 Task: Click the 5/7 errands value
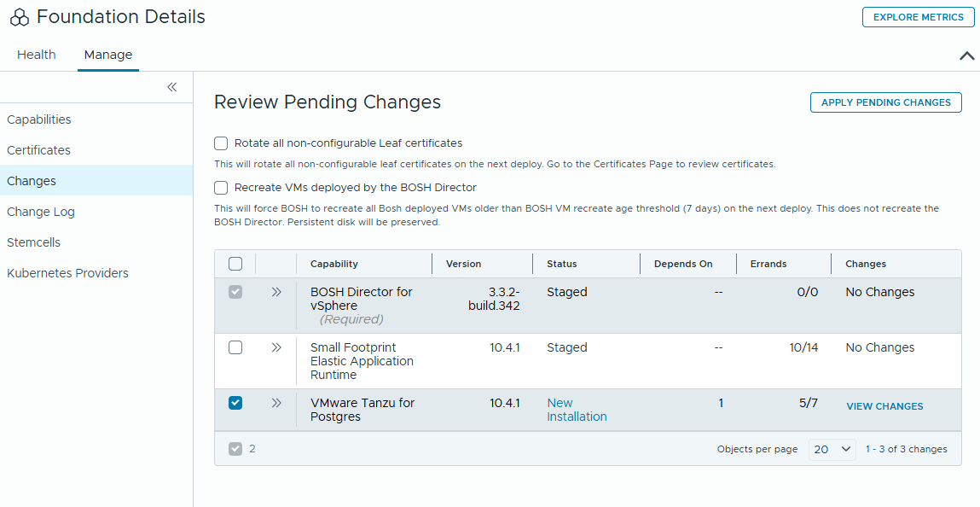coord(808,403)
